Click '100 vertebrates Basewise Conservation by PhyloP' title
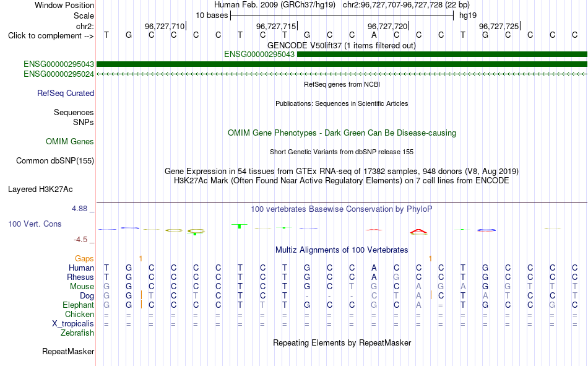Screen dimensions: 588x366 tap(342, 209)
